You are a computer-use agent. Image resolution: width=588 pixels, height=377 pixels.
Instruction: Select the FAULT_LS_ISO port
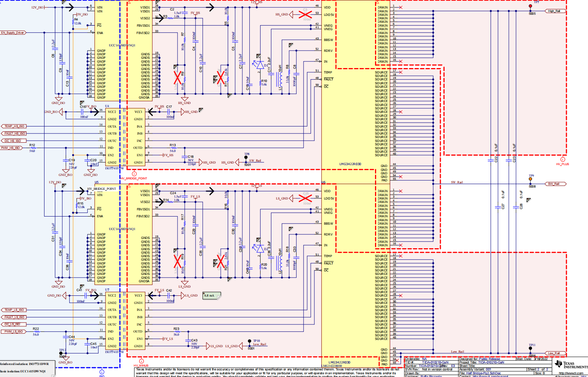pyautogui.click(x=14, y=317)
